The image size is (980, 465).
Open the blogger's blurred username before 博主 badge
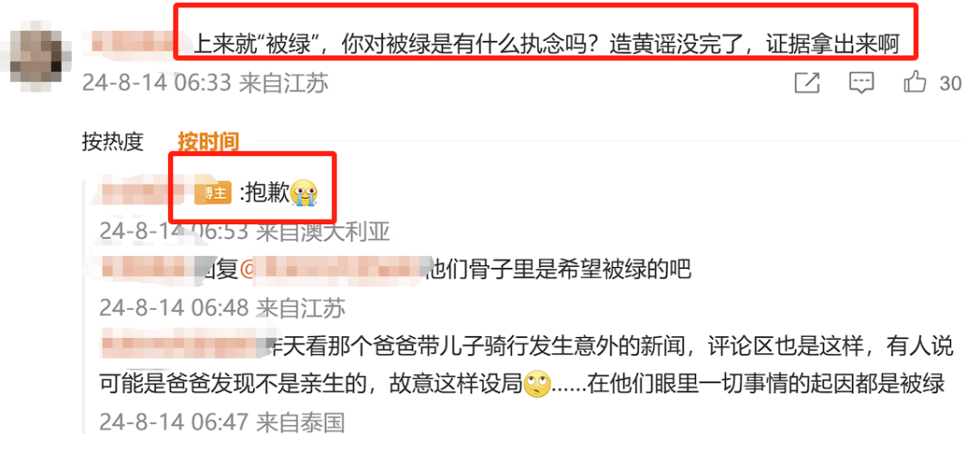(145, 192)
